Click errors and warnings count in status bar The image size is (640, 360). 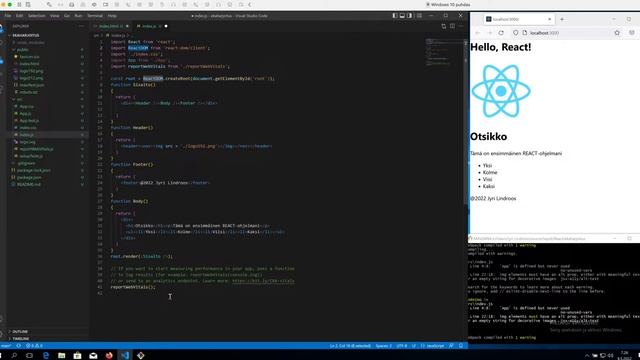[34, 346]
